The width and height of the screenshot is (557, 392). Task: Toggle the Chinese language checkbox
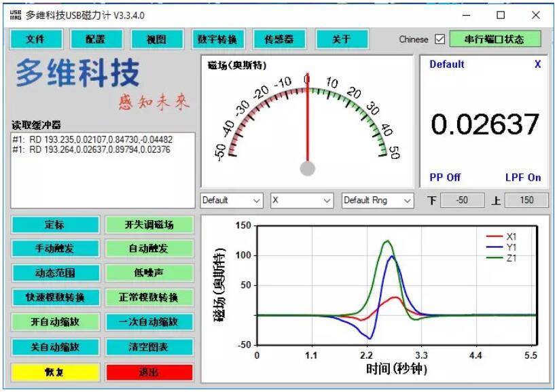pyautogui.click(x=439, y=39)
